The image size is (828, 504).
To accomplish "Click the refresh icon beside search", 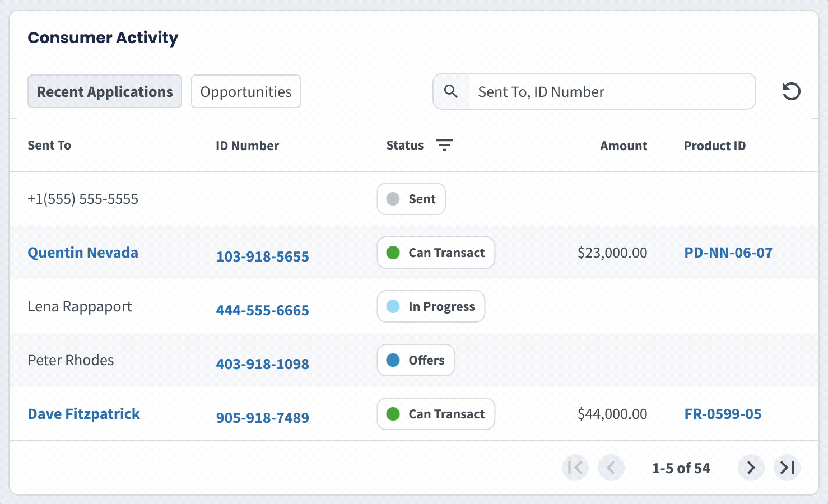I will [x=791, y=91].
